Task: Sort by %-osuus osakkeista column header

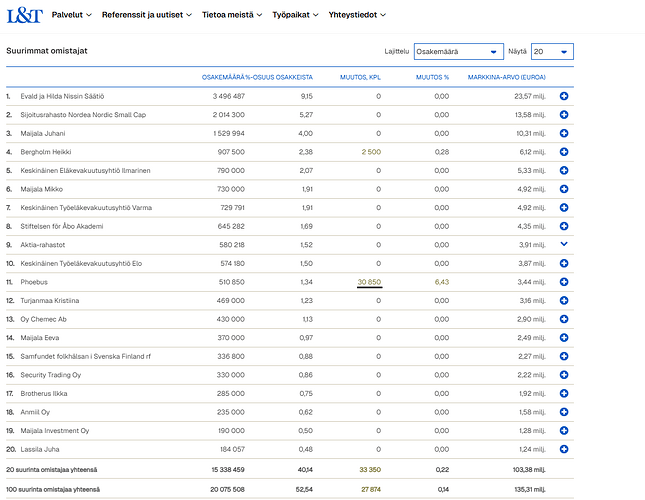Action: [x=279, y=77]
